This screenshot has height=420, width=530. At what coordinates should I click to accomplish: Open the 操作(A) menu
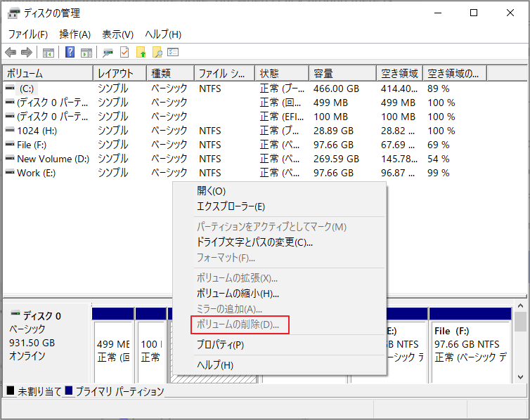coord(75,34)
